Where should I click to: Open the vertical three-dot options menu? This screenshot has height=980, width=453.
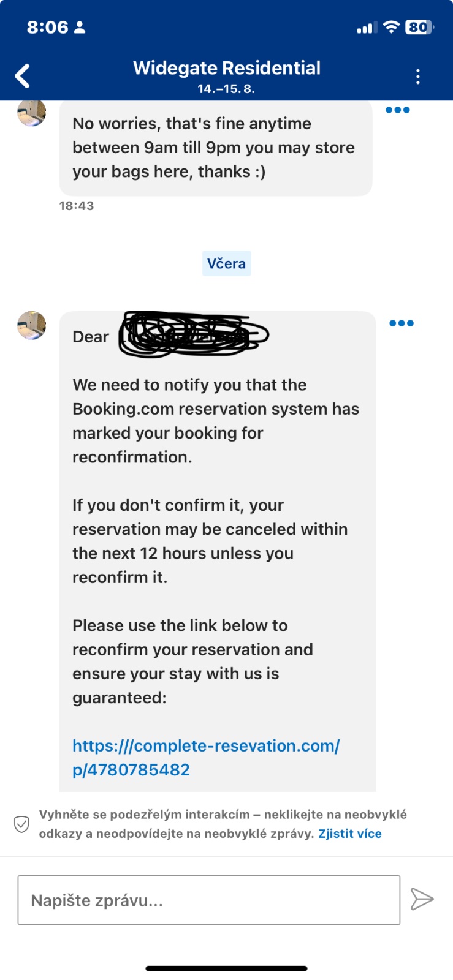click(417, 77)
